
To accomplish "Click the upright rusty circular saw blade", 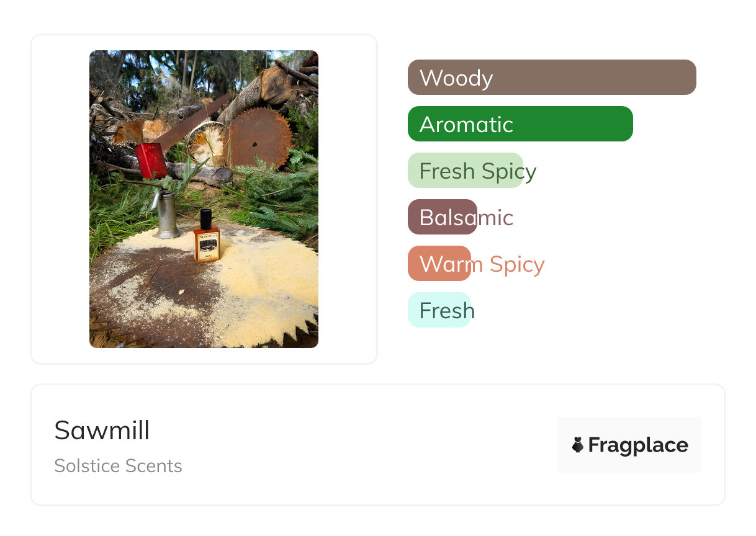I will point(259,138).
